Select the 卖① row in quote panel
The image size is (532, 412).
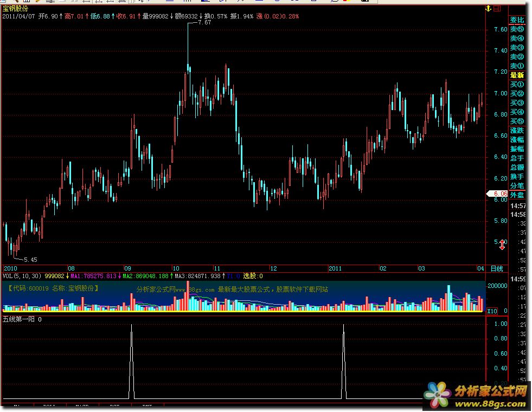tap(517, 66)
